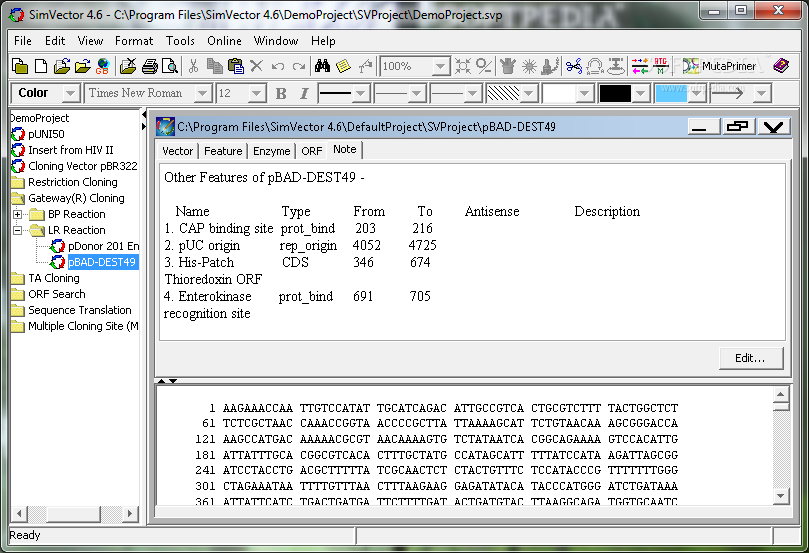Click the New Project toolbar icon

point(20,66)
